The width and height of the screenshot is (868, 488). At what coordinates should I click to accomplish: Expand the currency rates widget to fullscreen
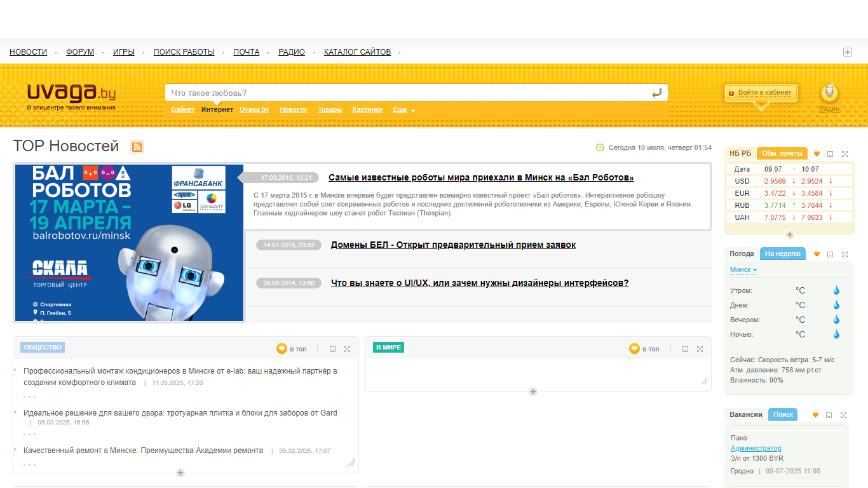pos(844,154)
